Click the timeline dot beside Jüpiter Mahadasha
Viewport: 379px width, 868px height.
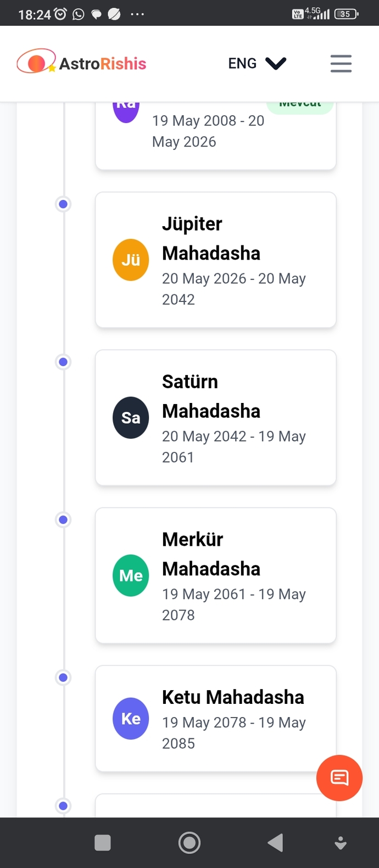[x=63, y=204]
